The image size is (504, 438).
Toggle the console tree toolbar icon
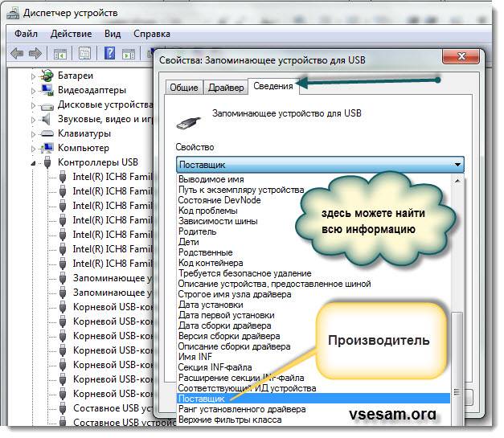(x=60, y=54)
